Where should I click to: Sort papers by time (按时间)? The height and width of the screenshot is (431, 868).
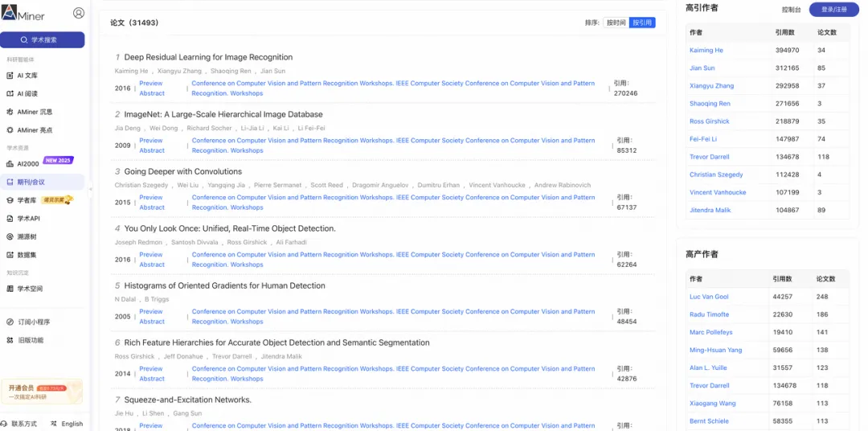click(x=616, y=23)
